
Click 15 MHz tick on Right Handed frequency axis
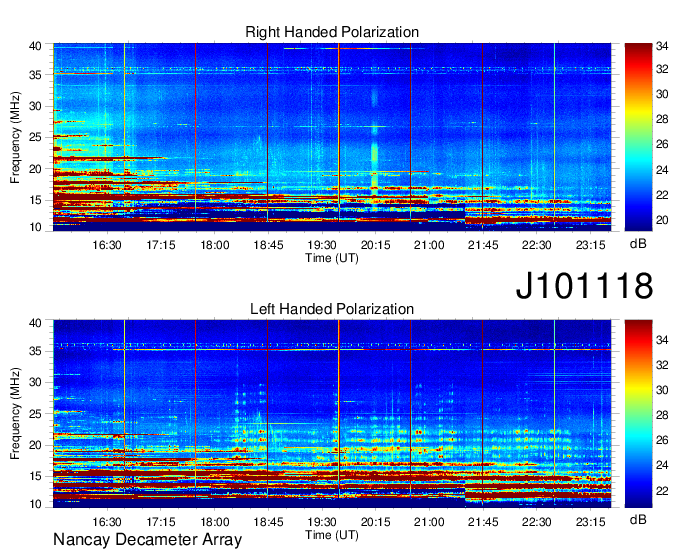click(35, 200)
